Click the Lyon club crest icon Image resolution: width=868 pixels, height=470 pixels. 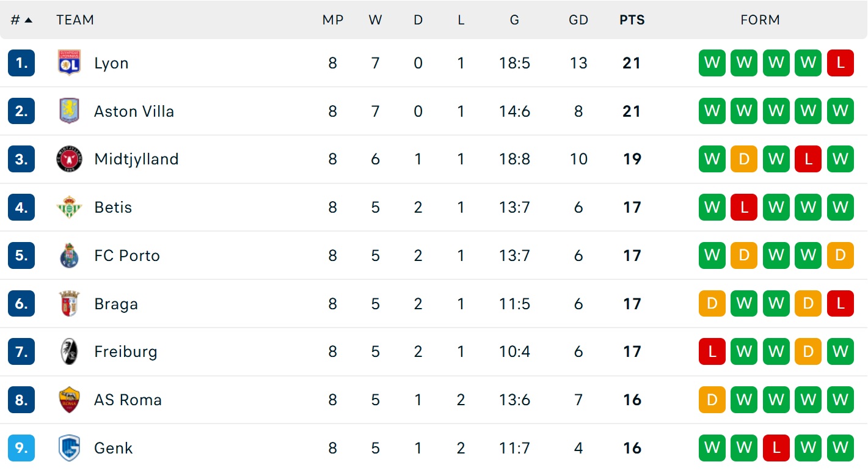pyautogui.click(x=69, y=63)
